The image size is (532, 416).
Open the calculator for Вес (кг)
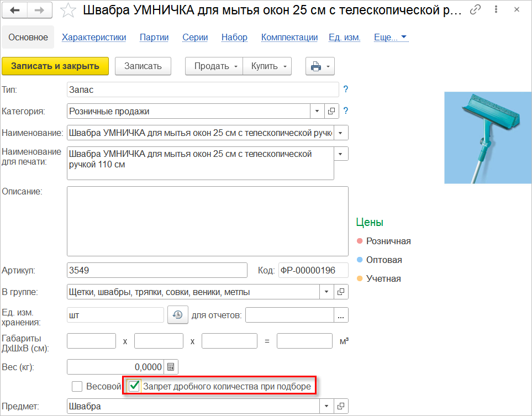click(x=171, y=367)
